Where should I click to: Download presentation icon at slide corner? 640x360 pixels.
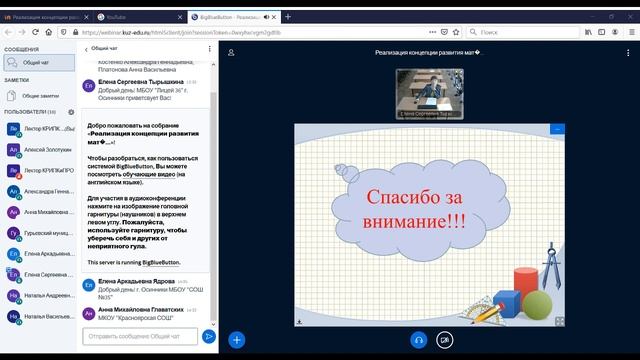pyautogui.click(x=299, y=322)
